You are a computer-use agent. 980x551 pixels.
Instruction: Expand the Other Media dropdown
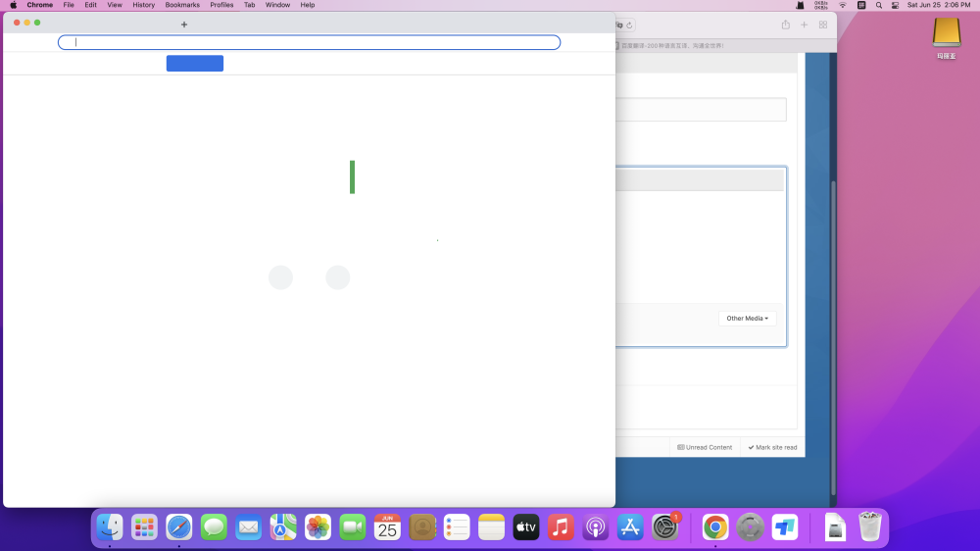tap(747, 319)
